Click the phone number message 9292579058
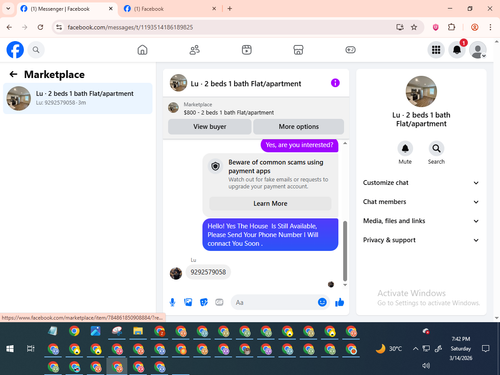Screen dimensions: 500x375 (x=208, y=272)
